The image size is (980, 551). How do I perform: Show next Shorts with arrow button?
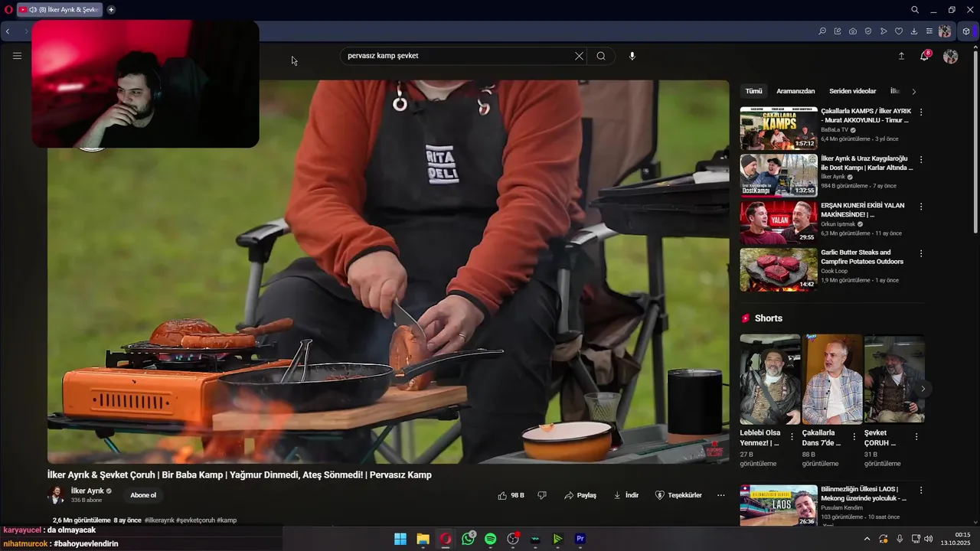tap(923, 389)
